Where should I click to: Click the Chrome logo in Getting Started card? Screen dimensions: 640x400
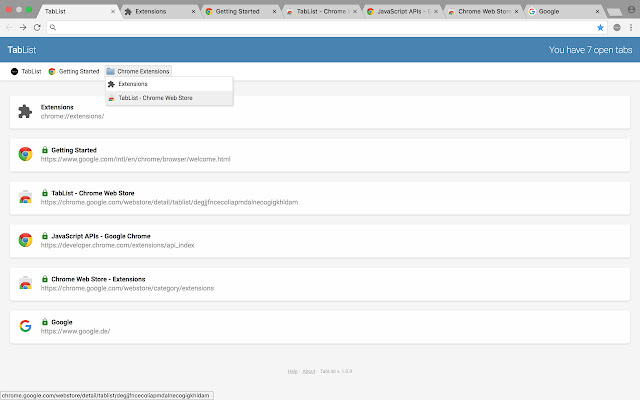click(x=25, y=154)
